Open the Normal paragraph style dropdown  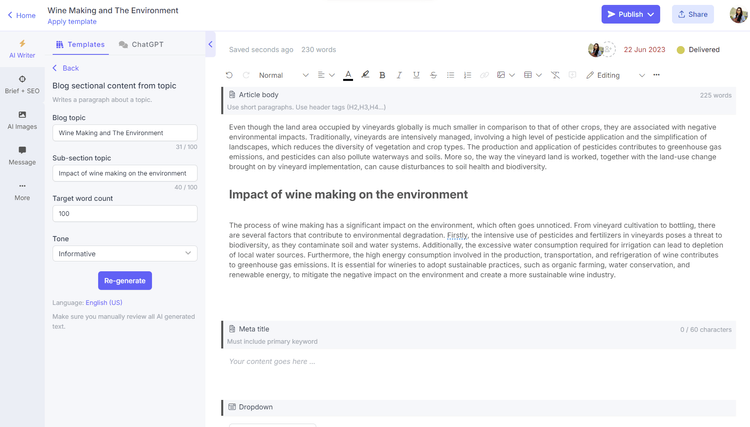pyautogui.click(x=284, y=75)
